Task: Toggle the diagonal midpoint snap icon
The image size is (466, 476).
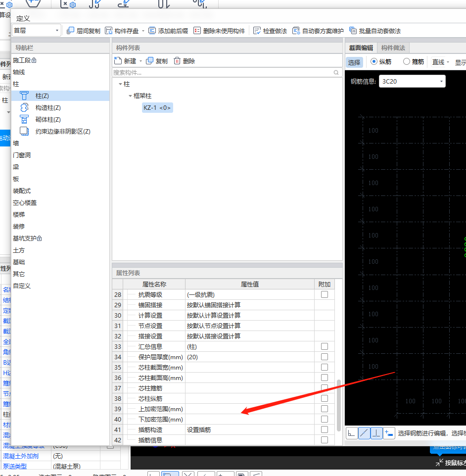Action: [364, 433]
